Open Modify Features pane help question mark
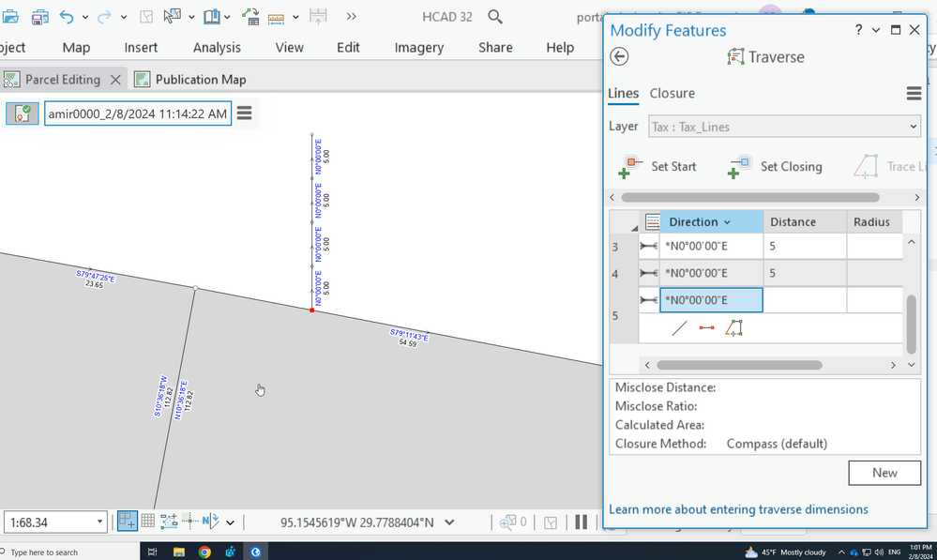The height and width of the screenshot is (560, 937). click(x=859, y=30)
